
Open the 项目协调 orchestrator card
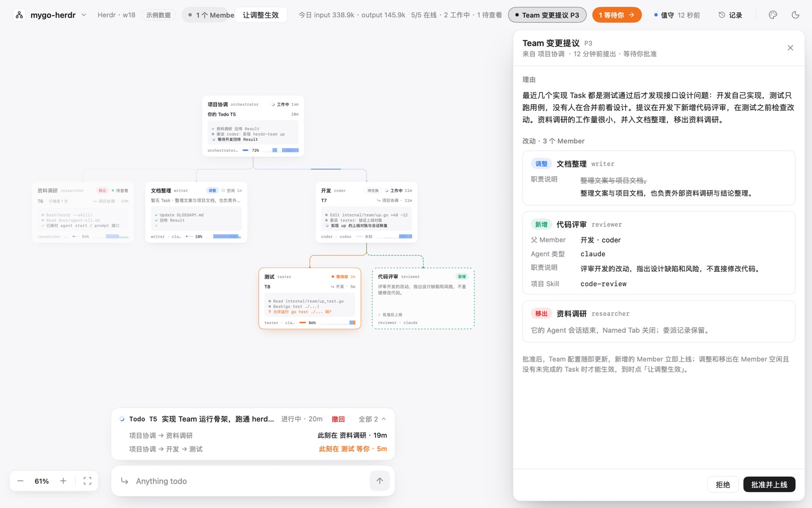click(x=253, y=126)
